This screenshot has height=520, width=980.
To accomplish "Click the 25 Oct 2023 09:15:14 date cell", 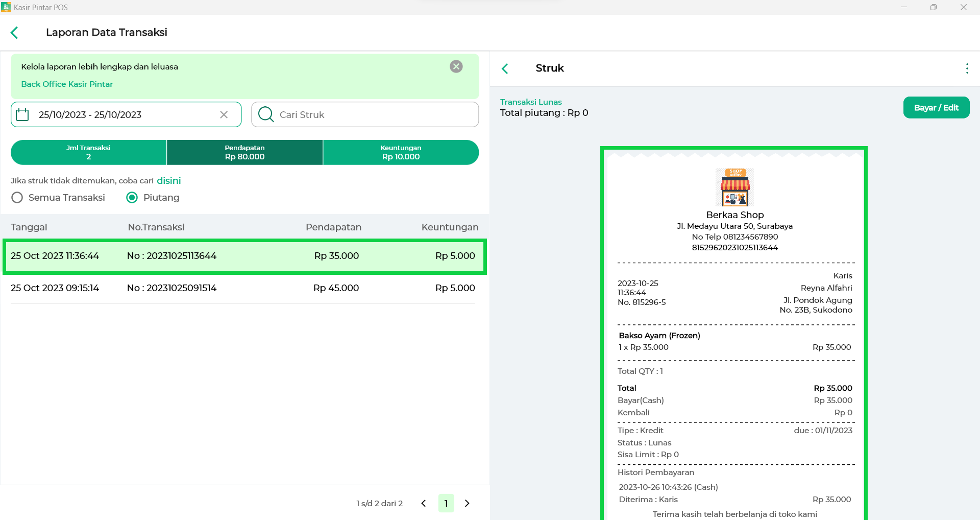I will point(55,288).
